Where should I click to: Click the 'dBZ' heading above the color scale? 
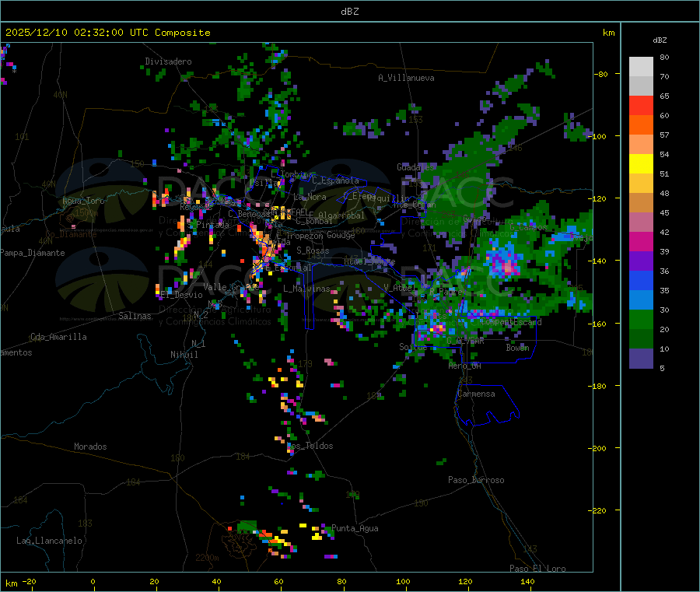coord(660,40)
